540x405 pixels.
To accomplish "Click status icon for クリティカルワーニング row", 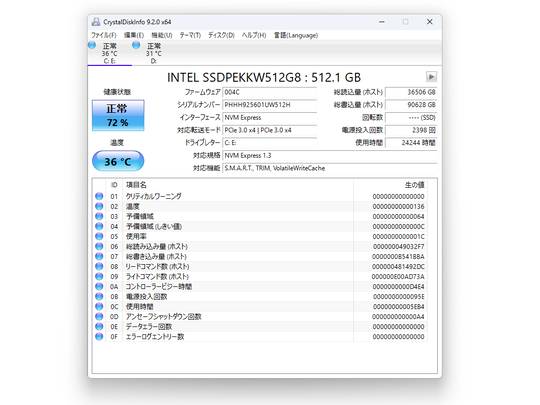I will [99, 196].
